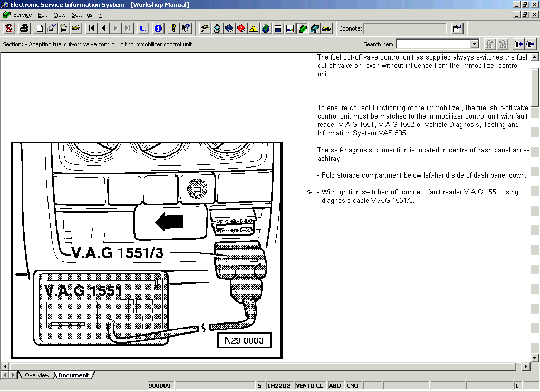Click the yellow car vehicle icon
Viewport: 540px width, 392px height.
(x=76, y=28)
